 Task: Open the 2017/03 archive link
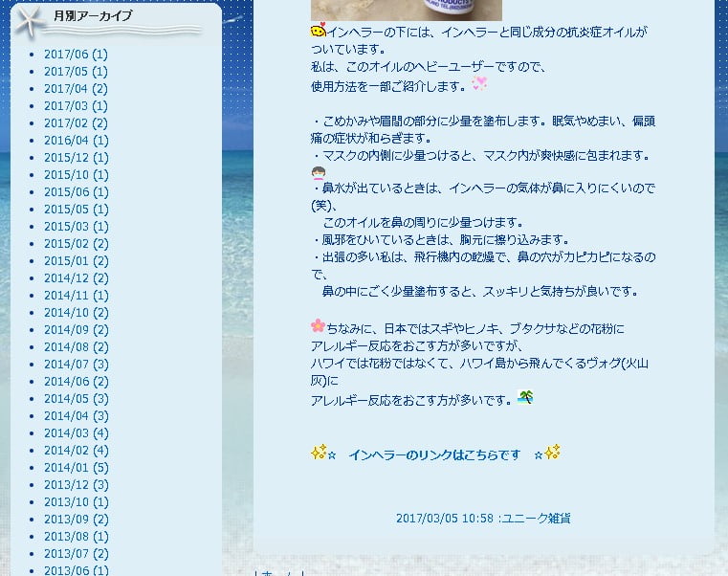point(76,106)
